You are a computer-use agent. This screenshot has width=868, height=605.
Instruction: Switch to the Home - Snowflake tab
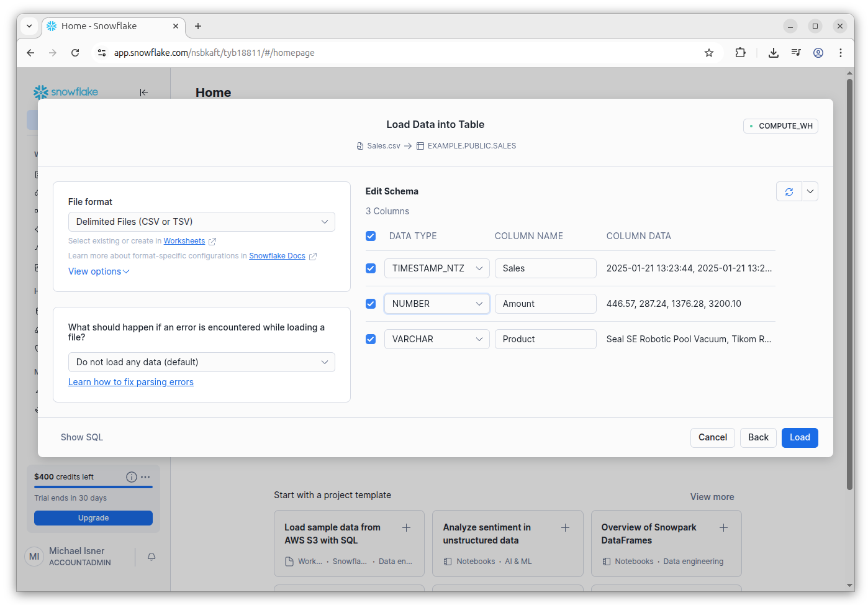click(112, 26)
